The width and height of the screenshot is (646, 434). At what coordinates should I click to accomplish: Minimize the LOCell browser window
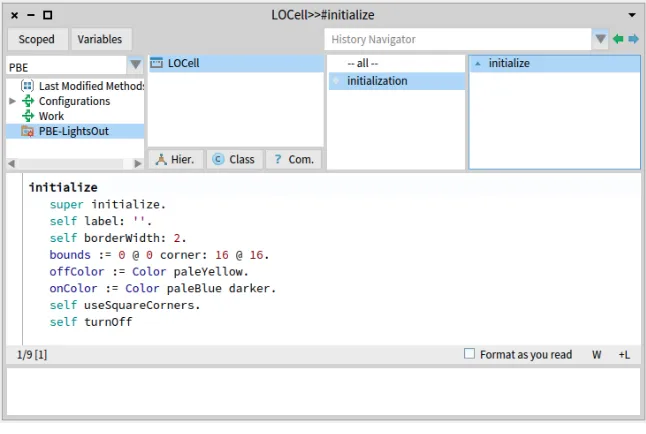(x=31, y=15)
